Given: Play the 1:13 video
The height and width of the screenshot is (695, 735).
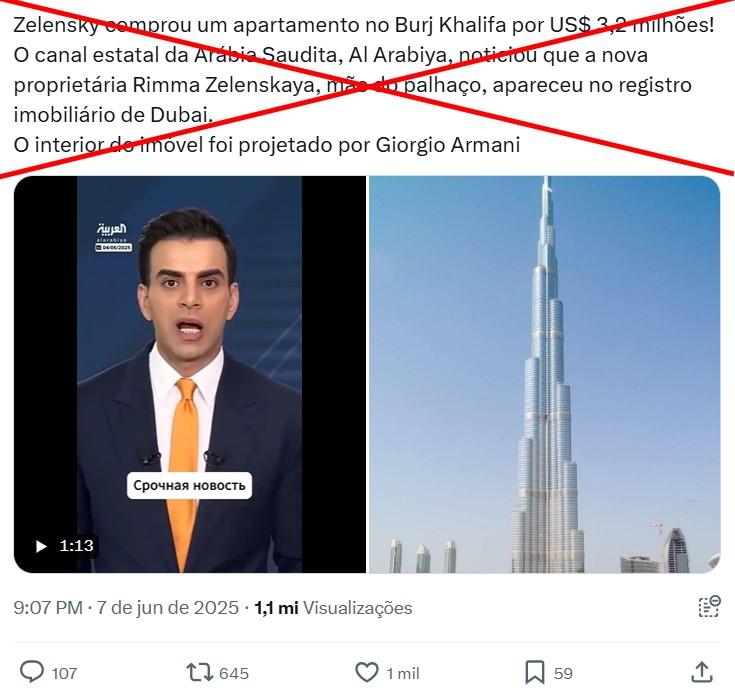Looking at the screenshot, I should coord(41,546).
